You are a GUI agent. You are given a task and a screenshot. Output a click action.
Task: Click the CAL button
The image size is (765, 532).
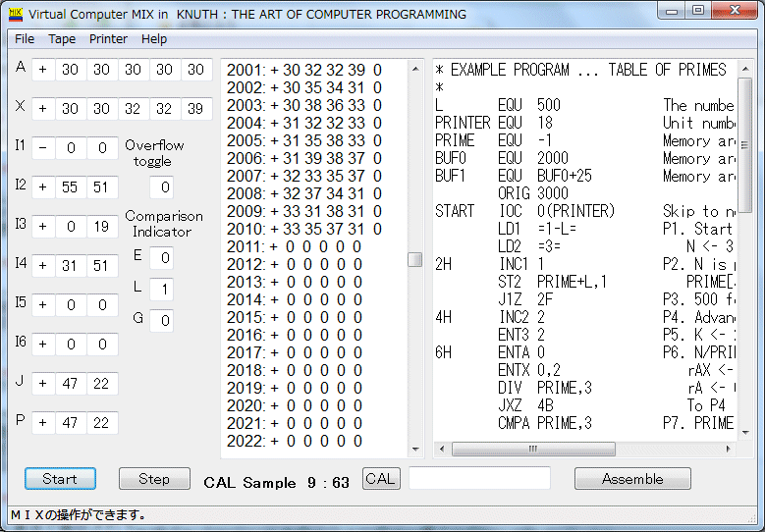click(x=381, y=478)
